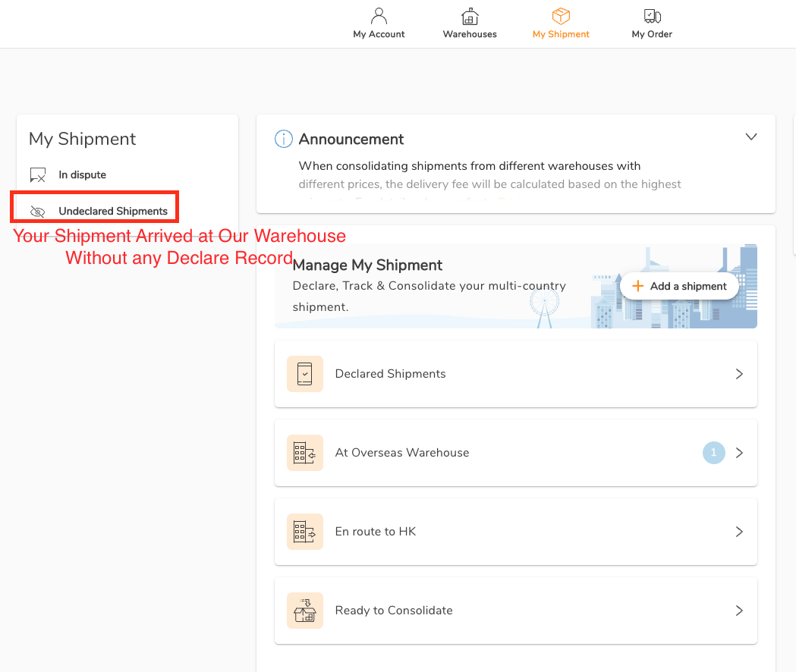The width and height of the screenshot is (796, 672).
Task: Open Ready to Consolidate chevron
Action: [739, 611]
